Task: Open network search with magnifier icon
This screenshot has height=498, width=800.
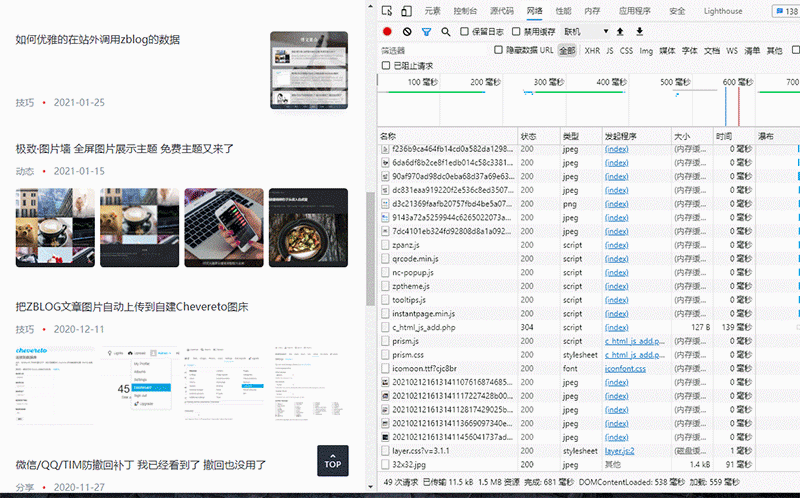Action: [445, 32]
